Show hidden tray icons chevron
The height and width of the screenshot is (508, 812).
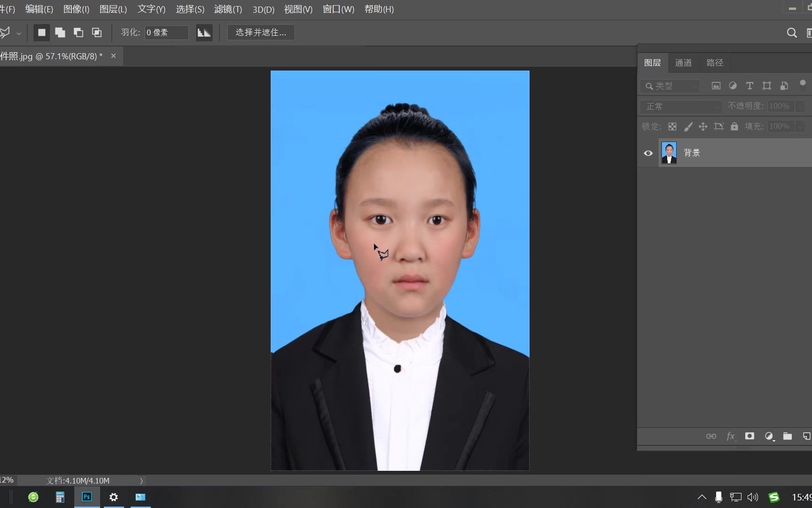pyautogui.click(x=702, y=497)
